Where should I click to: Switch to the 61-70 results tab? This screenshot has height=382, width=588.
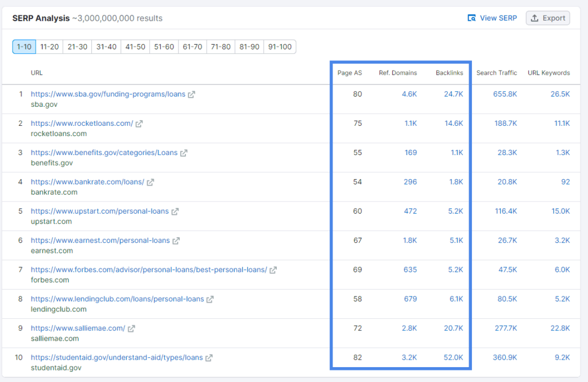pyautogui.click(x=192, y=47)
